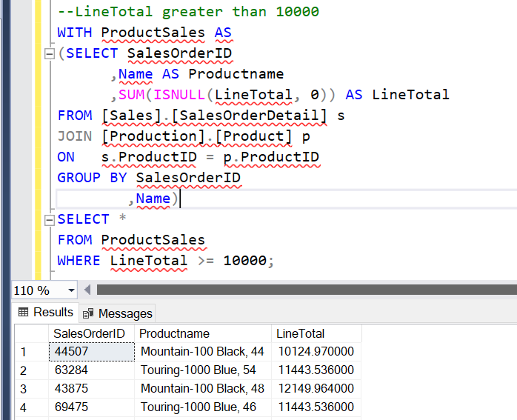Collapse the SELECT * statement outline
Viewport: 517px width, 420px height.
click(50, 220)
